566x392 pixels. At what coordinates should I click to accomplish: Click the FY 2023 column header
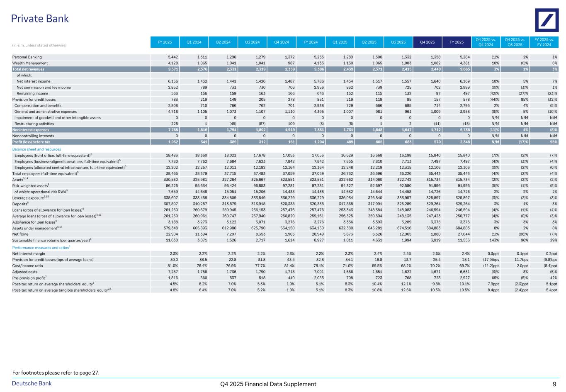point(165,42)
